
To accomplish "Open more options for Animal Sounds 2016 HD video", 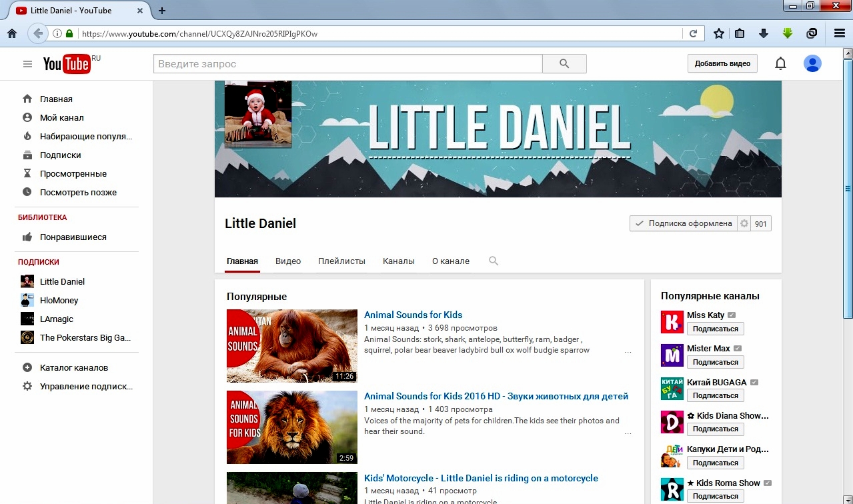I will coord(628,433).
